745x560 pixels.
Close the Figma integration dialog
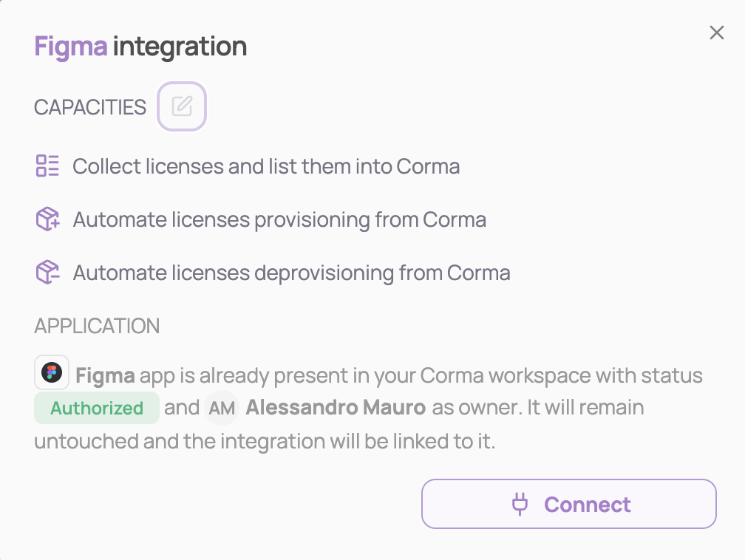(716, 33)
